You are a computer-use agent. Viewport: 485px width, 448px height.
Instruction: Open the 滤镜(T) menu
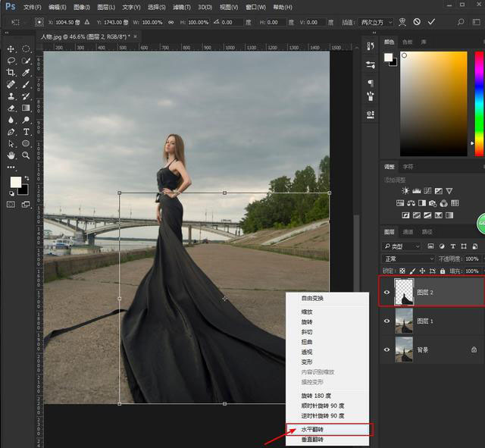[182, 7]
